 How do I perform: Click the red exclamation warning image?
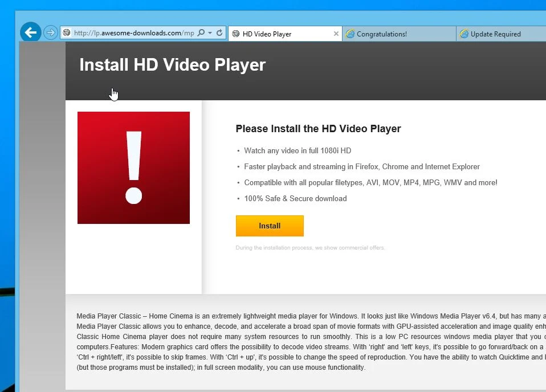134,168
